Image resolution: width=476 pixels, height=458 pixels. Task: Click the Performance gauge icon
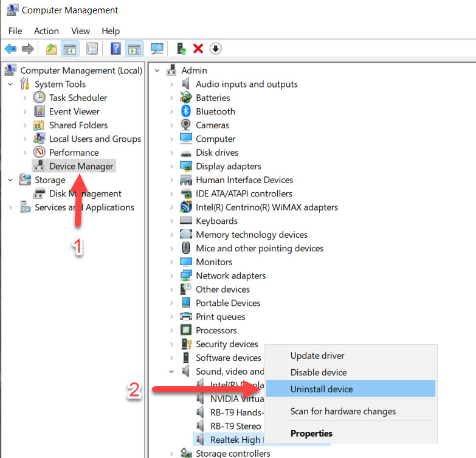[x=40, y=152]
